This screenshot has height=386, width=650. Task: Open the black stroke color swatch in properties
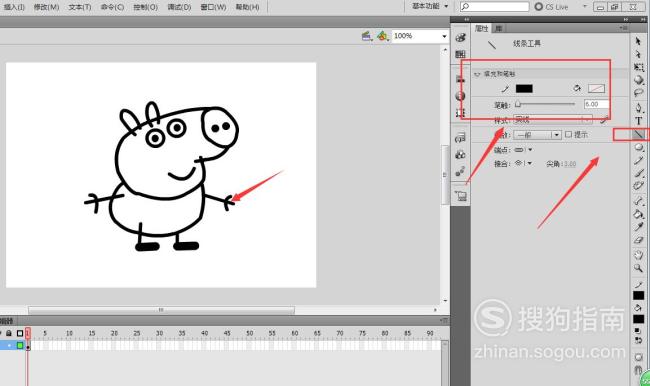[524, 88]
